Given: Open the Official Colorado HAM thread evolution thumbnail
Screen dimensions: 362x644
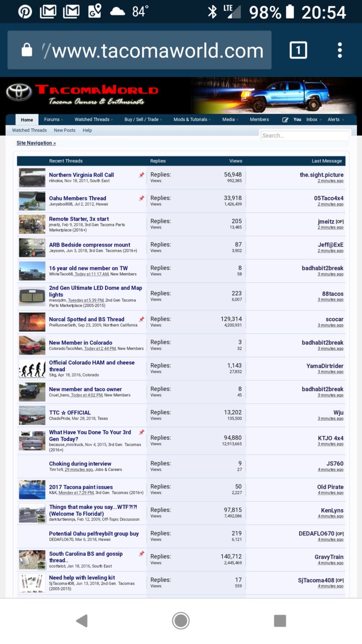Looking at the screenshot, I should pyautogui.click(x=32, y=368).
